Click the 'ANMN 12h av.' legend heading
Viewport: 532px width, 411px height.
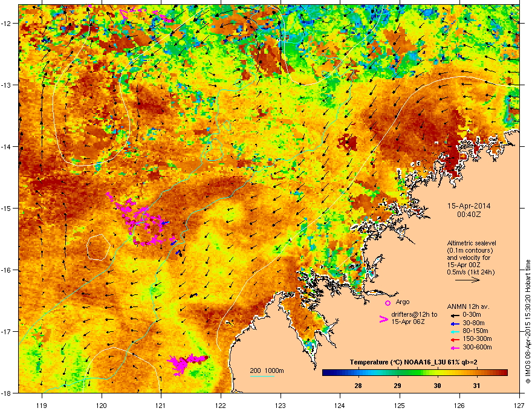click(x=468, y=306)
